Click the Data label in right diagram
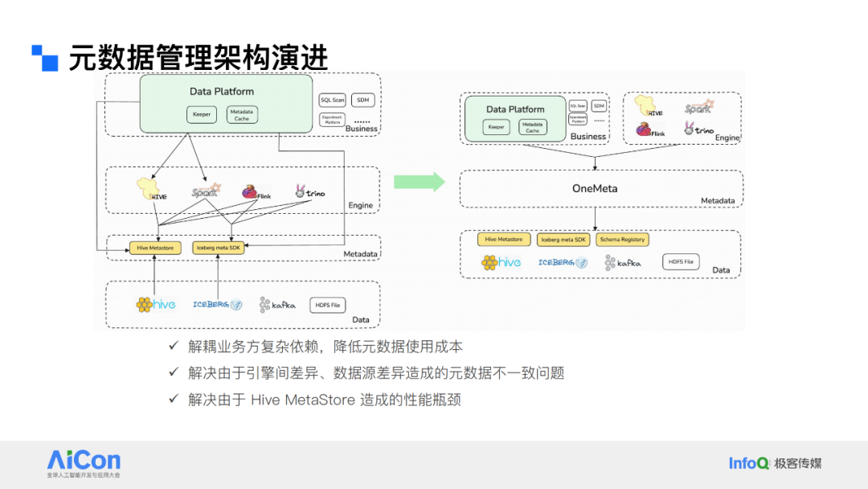Viewport: 868px width, 489px height. (x=721, y=269)
